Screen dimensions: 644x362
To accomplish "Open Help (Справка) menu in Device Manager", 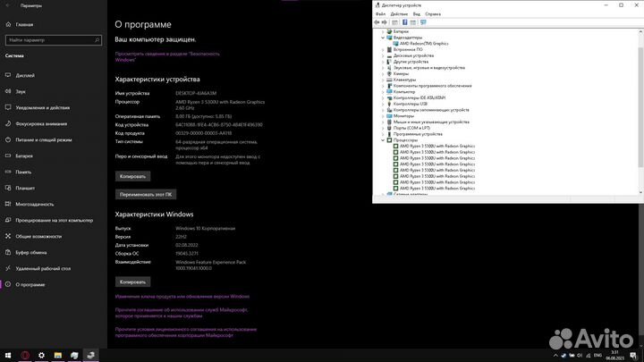I will pos(433,14).
